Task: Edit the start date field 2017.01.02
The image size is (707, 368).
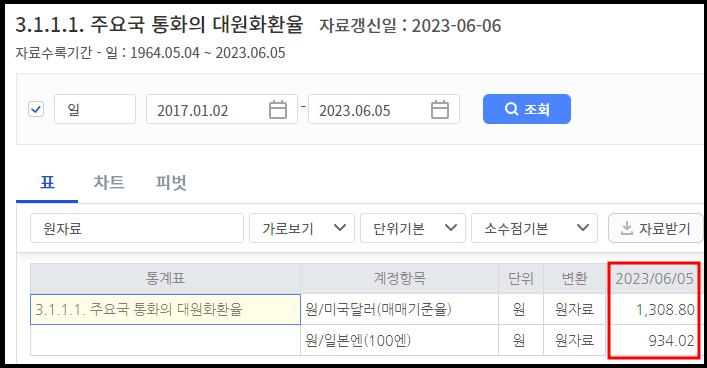Action: (x=222, y=109)
